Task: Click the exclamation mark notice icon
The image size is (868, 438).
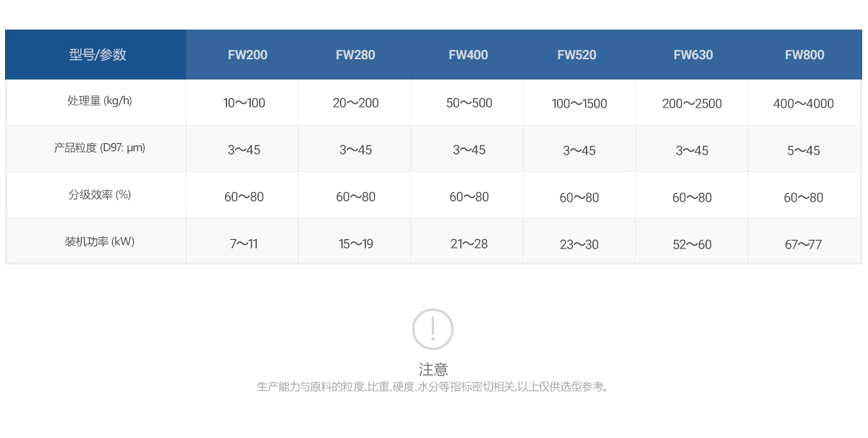Action: 433,329
